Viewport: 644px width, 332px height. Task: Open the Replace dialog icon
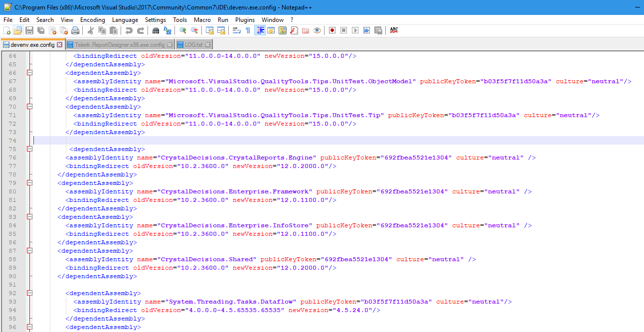coord(167,30)
